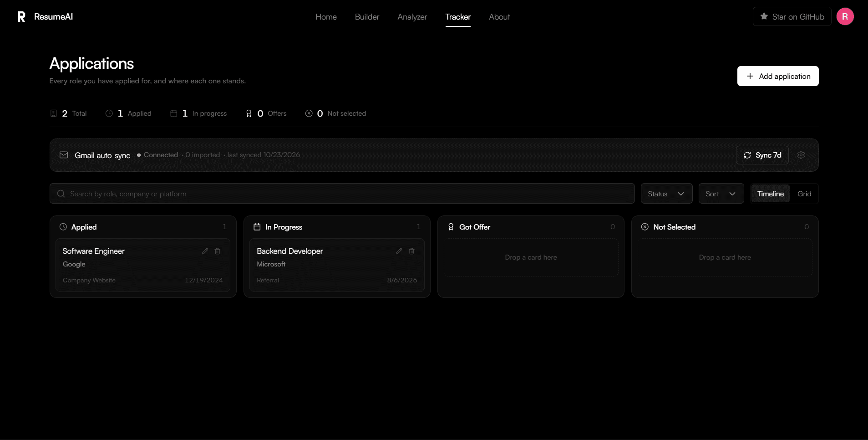The image size is (868, 440).
Task: Click Referral label on Microsoft card
Action: (x=268, y=280)
